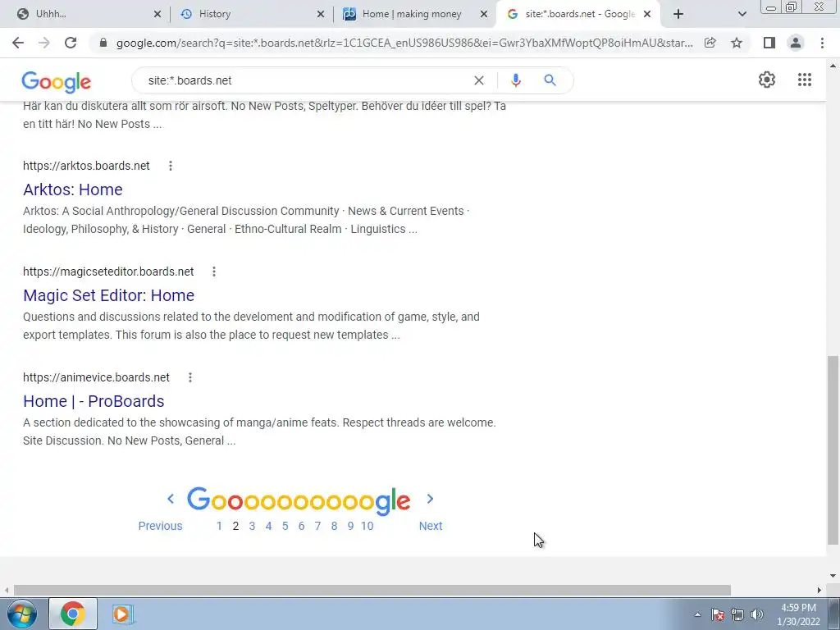840x630 pixels.
Task: Go to results page 10
Action: pyautogui.click(x=367, y=526)
